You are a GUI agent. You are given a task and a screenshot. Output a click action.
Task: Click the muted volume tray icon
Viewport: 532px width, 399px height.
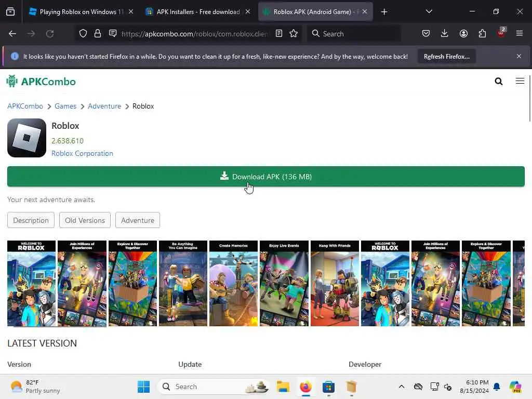pyautogui.click(x=448, y=387)
